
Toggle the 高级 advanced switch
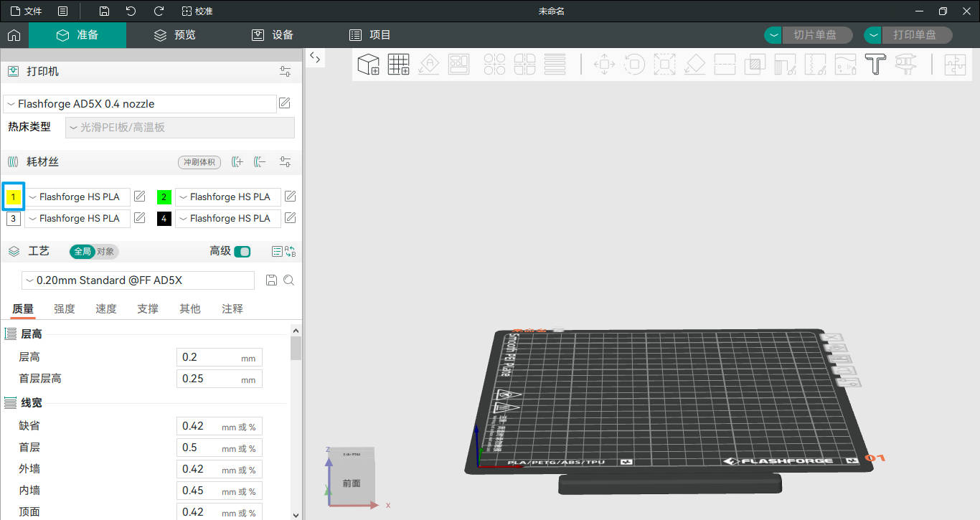click(242, 252)
